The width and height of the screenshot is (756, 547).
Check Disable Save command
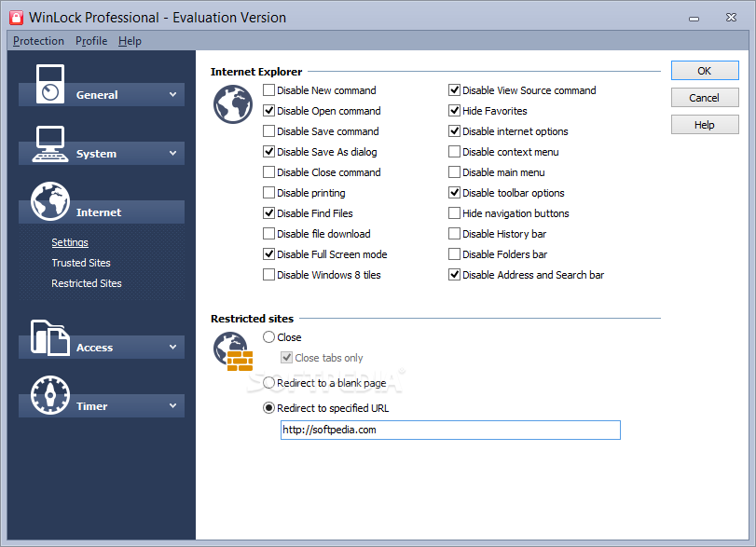pyautogui.click(x=269, y=131)
